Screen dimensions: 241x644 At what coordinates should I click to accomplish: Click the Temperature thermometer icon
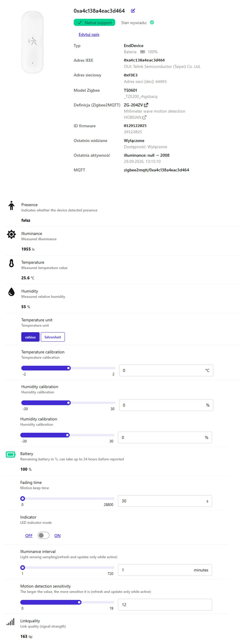tap(11, 263)
